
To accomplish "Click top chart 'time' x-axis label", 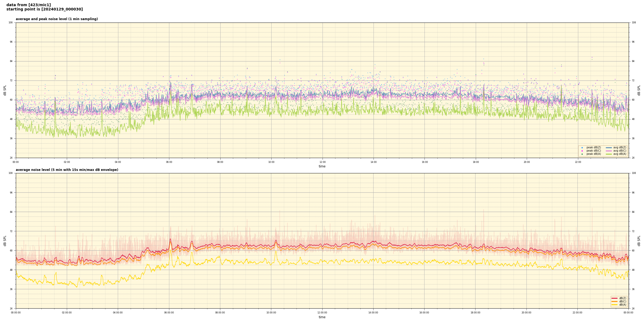I will click(x=322, y=166).
